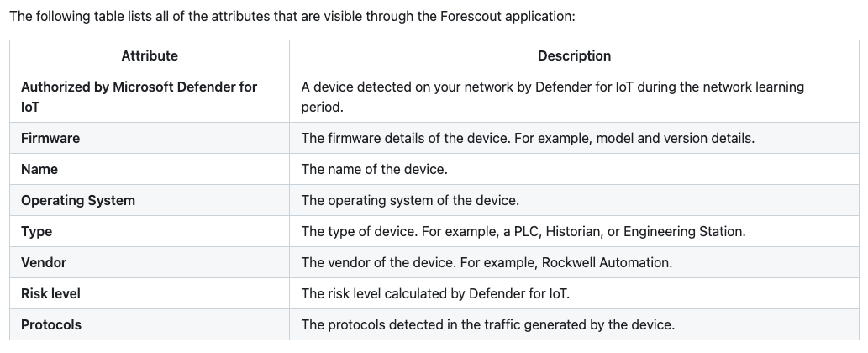The width and height of the screenshot is (868, 353).
Task: Click the Protocols attribute cell
Action: tap(51, 324)
